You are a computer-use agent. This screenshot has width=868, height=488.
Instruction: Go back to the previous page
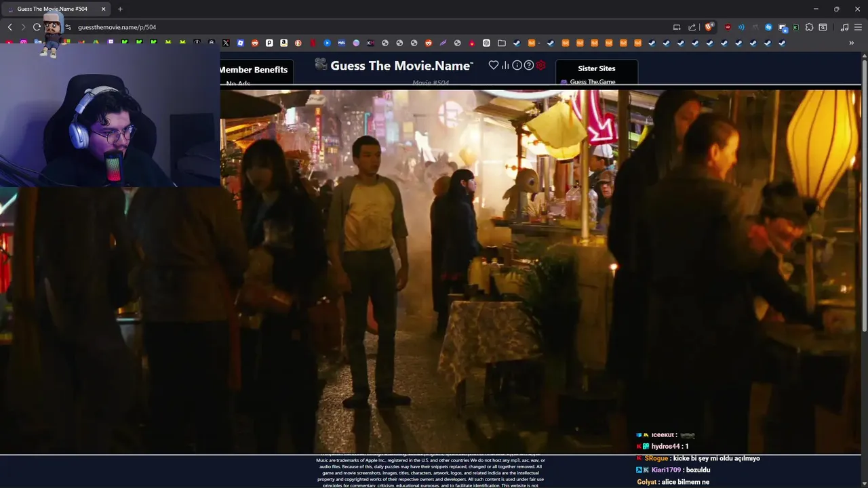click(9, 27)
